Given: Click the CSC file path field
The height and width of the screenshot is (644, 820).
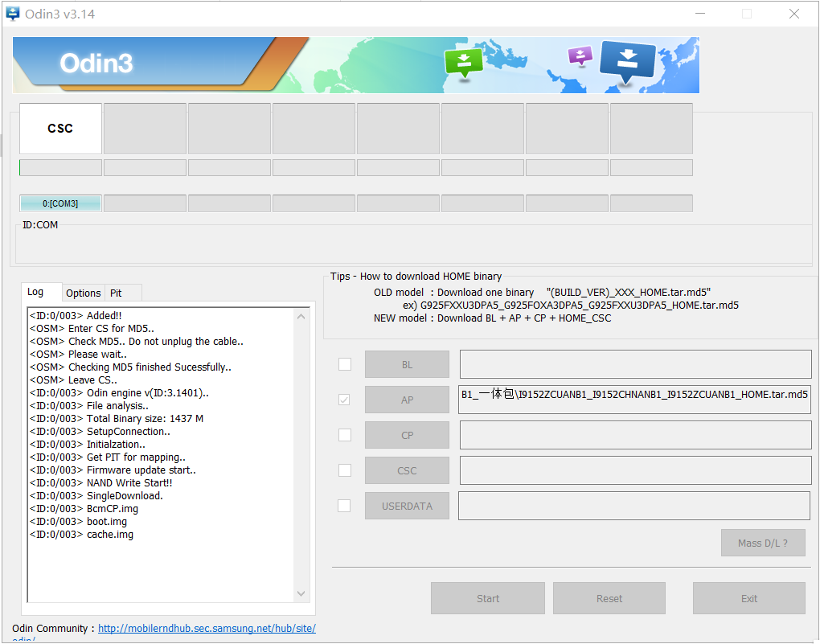Looking at the screenshot, I should [635, 470].
